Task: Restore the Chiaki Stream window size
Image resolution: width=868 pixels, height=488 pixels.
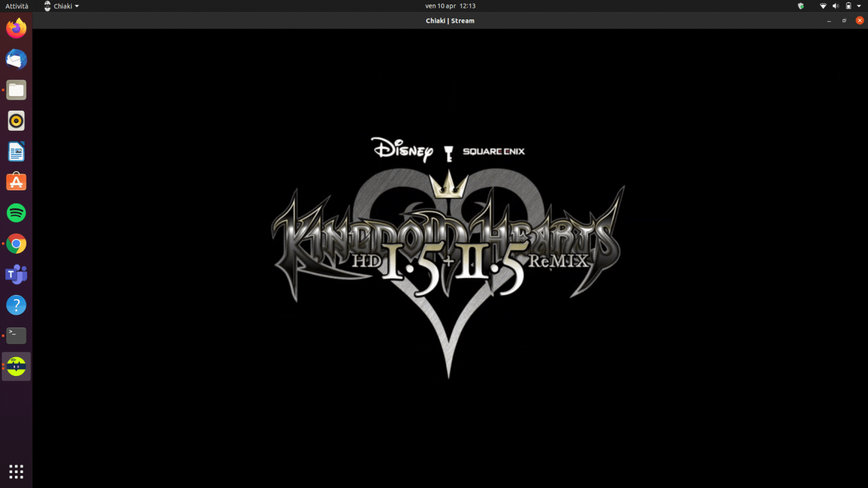Action: tap(844, 21)
